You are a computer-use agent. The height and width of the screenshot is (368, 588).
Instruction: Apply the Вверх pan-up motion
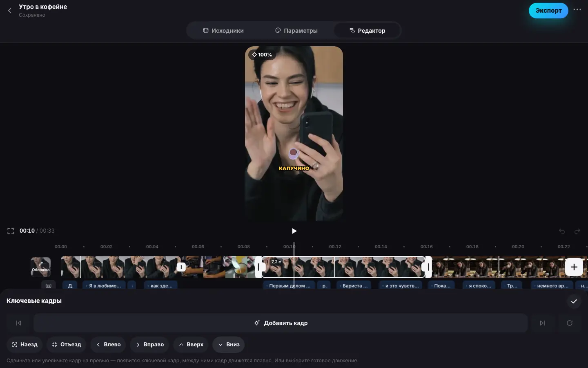coord(191,345)
